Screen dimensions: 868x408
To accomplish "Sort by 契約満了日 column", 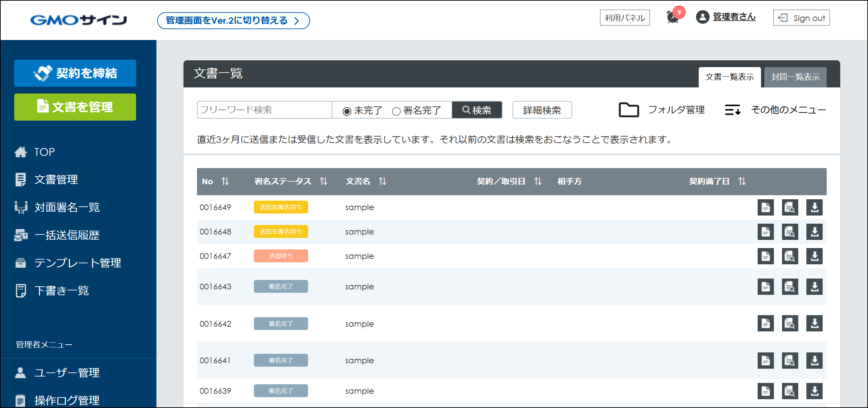I will click(742, 182).
